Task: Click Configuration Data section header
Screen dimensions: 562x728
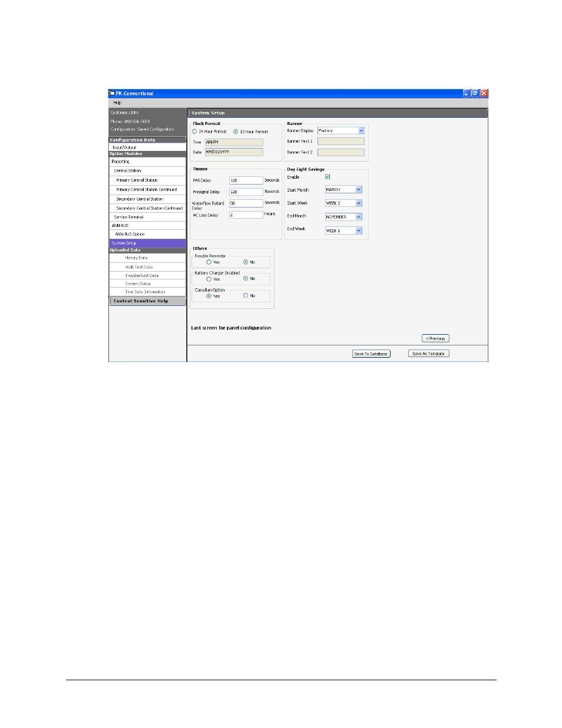Action: tap(147, 140)
